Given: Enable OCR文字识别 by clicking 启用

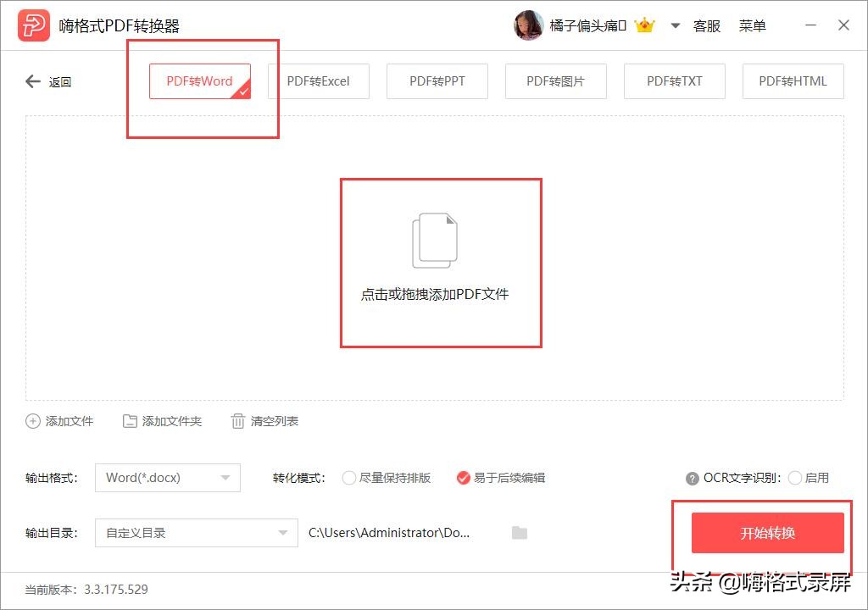Looking at the screenshot, I should pos(795,478).
